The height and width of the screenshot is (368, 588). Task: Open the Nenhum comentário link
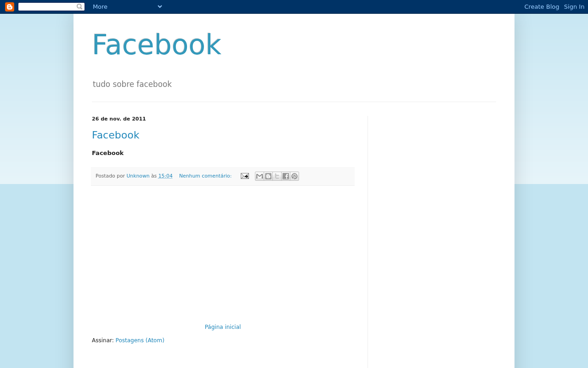205,176
